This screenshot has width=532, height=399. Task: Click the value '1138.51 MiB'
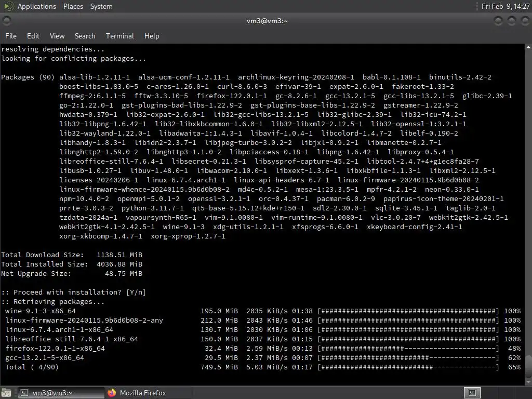119,255
